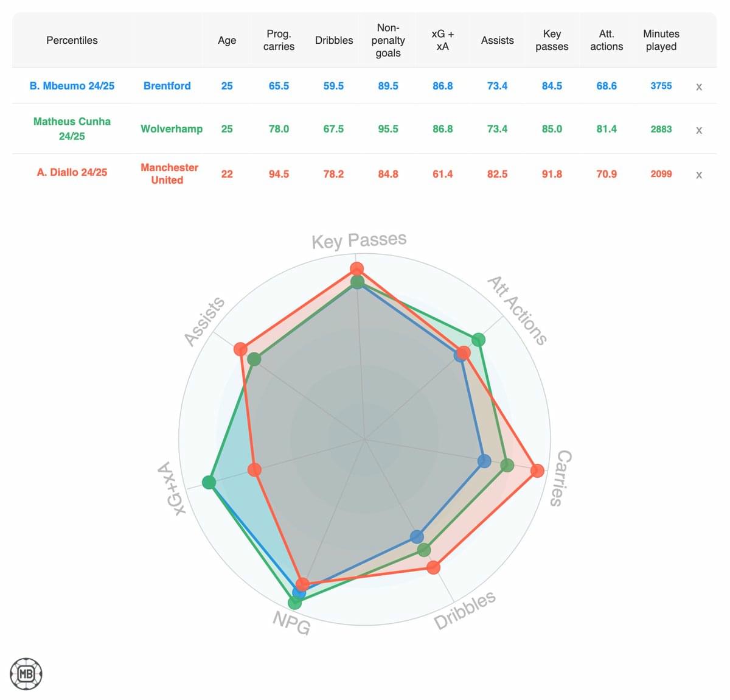Remove the B. Mbeumo row with its x
Image resolution: width=730 pixels, height=700 pixels.
tap(699, 87)
